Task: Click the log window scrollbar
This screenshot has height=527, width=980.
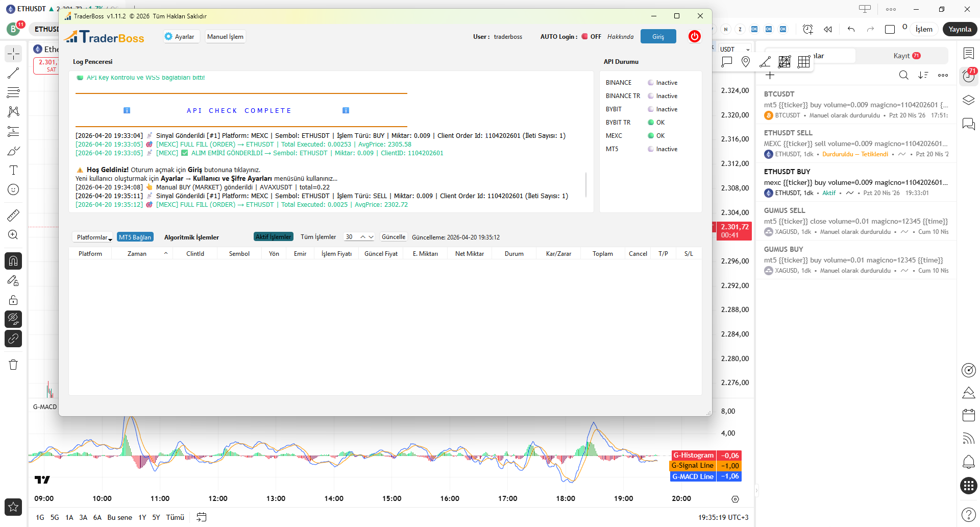Action: pyautogui.click(x=586, y=184)
